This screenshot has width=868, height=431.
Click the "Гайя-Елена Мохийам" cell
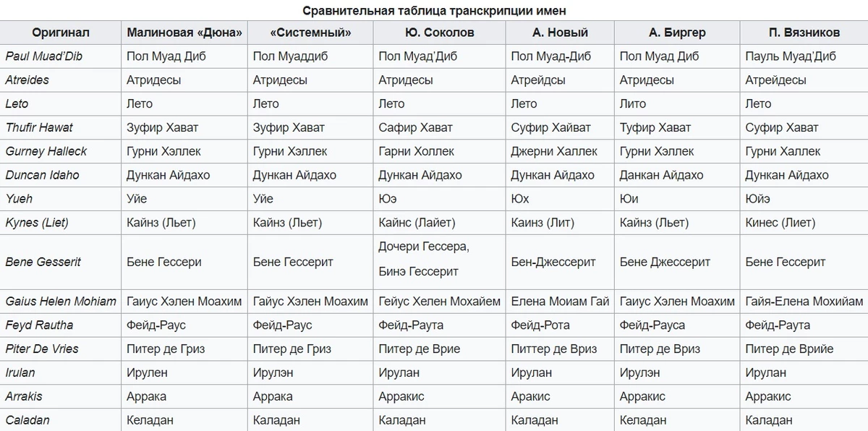(804, 301)
